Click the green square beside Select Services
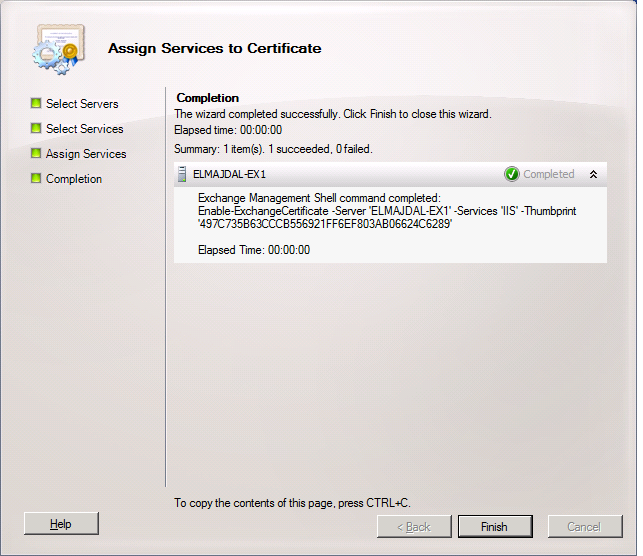This screenshot has height=556, width=643. 36,128
